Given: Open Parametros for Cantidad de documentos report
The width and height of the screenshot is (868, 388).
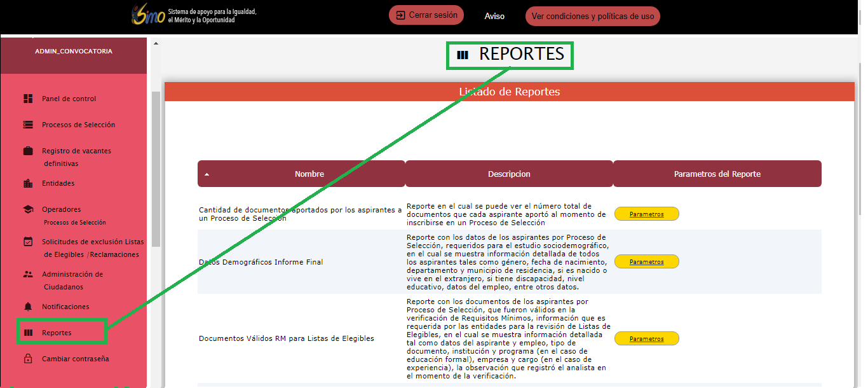Looking at the screenshot, I should (646, 214).
